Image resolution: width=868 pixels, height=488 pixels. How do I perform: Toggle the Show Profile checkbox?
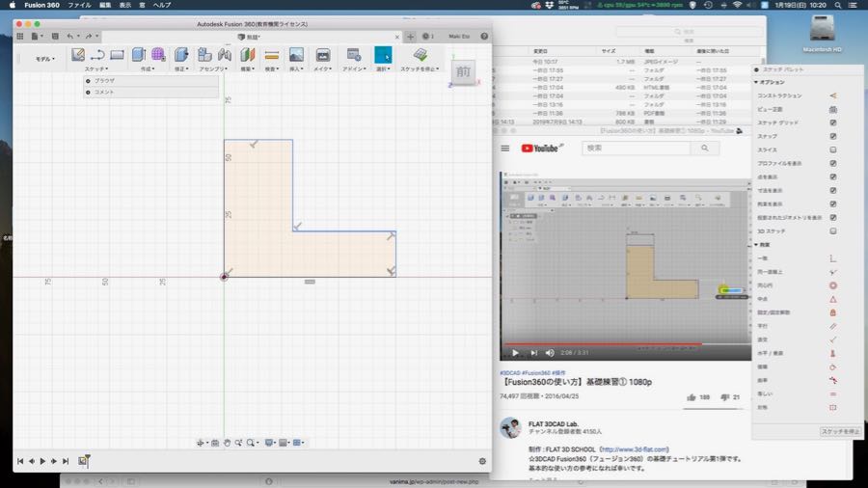tap(832, 163)
